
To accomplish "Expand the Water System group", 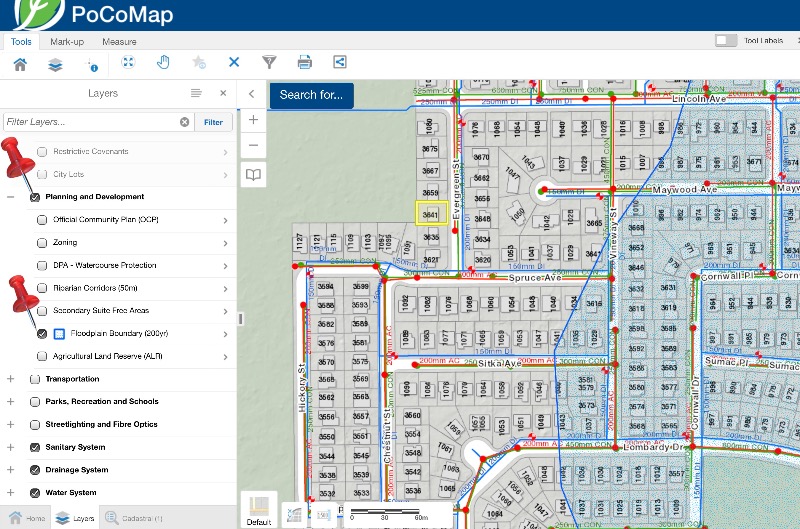I will click(x=11, y=493).
